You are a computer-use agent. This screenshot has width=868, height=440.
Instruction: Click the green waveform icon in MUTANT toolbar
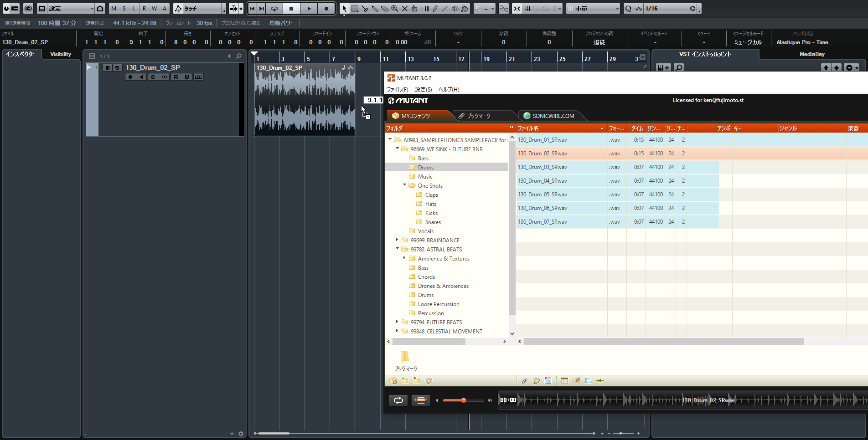600,380
